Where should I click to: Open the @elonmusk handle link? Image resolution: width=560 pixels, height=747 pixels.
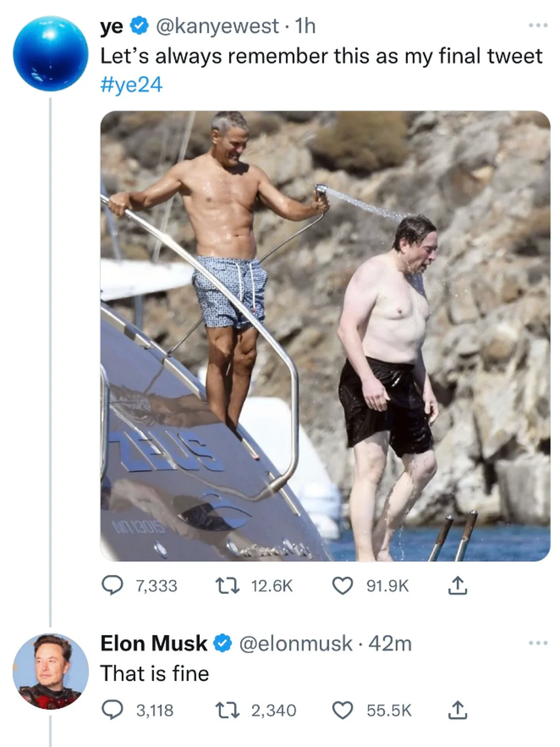coord(296,644)
